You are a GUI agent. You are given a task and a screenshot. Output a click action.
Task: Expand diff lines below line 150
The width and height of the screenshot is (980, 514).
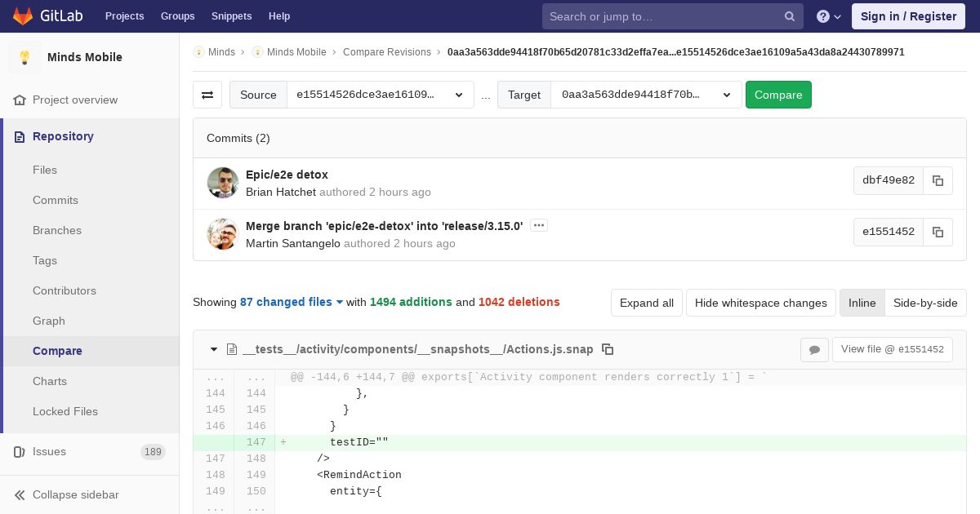click(234, 507)
